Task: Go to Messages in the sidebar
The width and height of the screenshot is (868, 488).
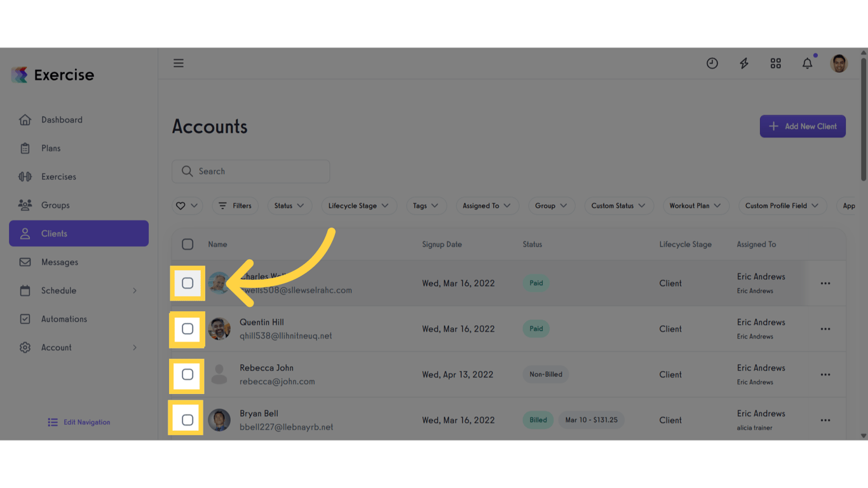Action: click(59, 262)
